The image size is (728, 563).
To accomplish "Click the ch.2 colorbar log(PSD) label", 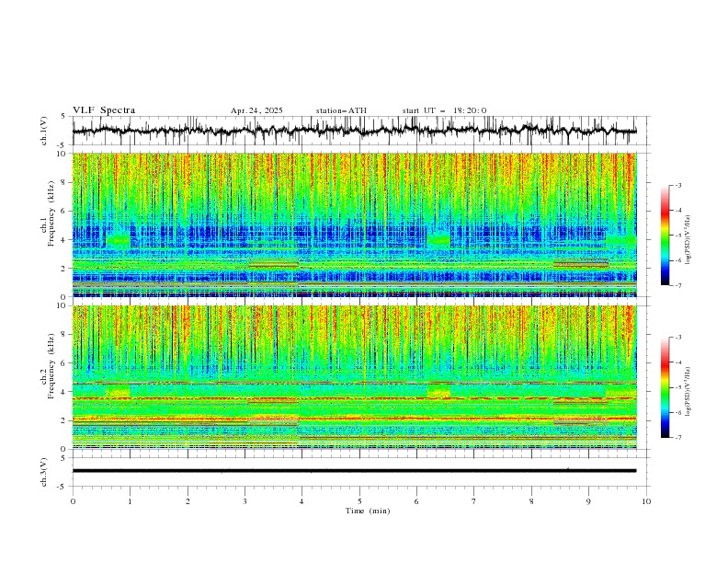I will (688, 392).
